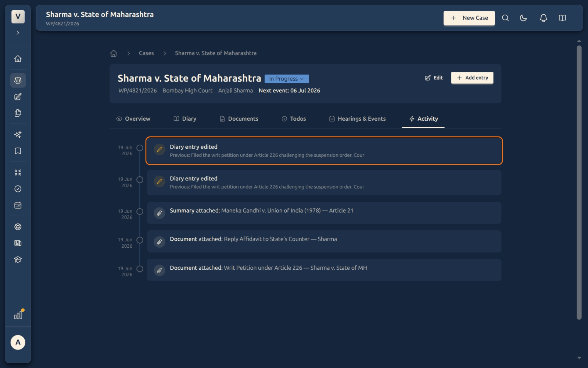The height and width of the screenshot is (368, 588).
Task: Navigate to Cases in the breadcrumb
Action: coord(146,53)
